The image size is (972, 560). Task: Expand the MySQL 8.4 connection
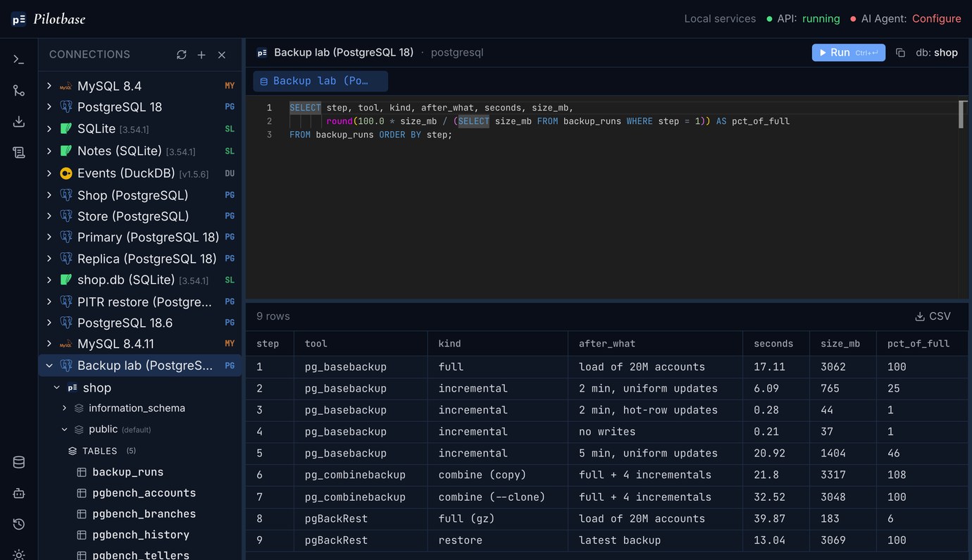point(49,86)
